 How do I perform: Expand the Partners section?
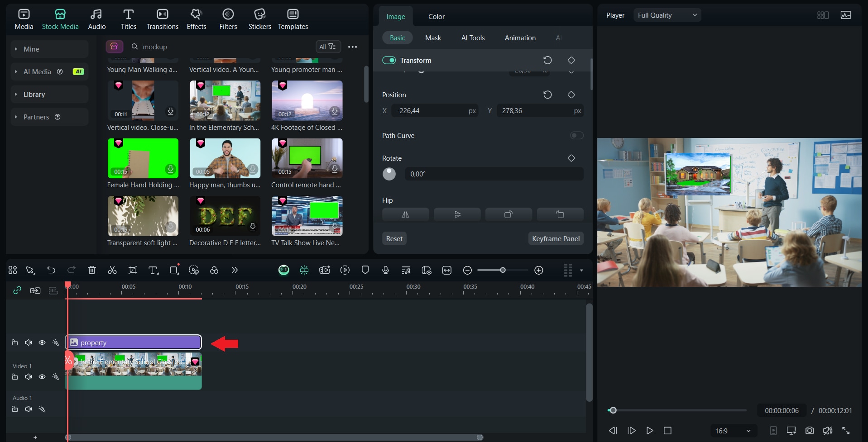pos(16,117)
